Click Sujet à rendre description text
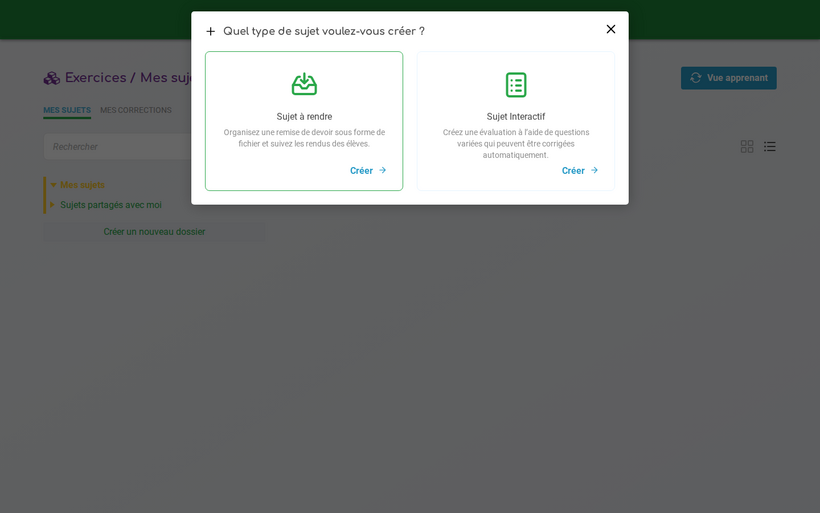The image size is (820, 513). click(304, 138)
